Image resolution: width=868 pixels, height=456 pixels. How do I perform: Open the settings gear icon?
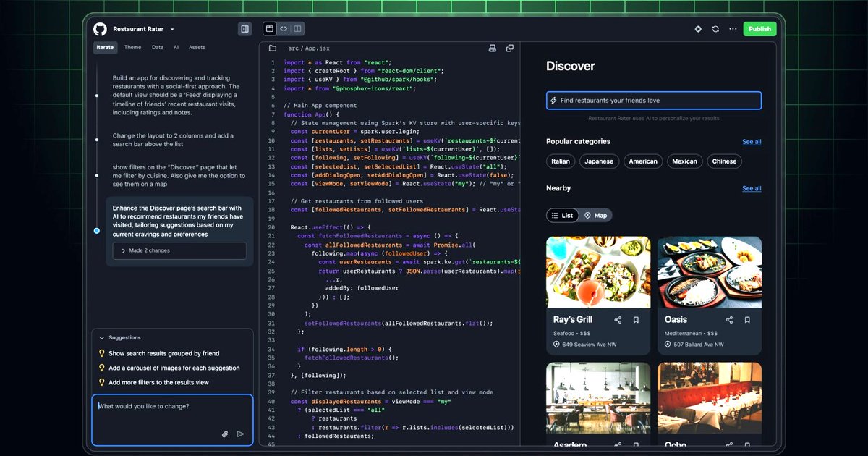698,28
